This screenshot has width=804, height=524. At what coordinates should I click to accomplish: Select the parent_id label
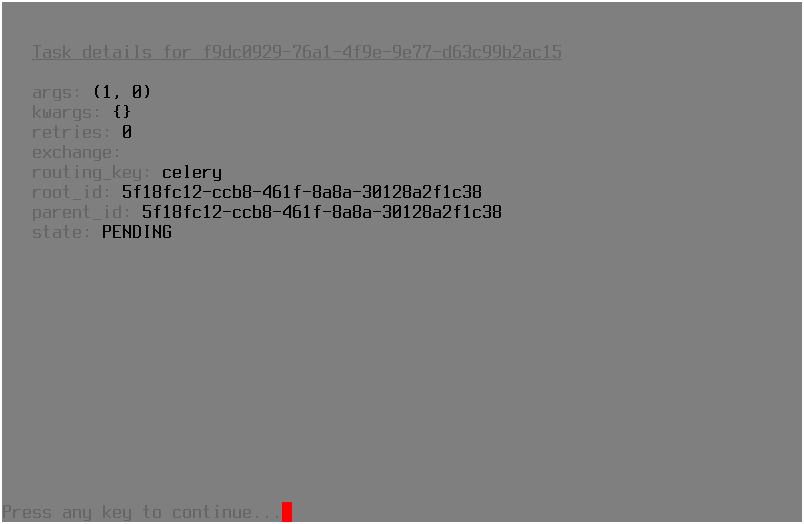click(x=81, y=212)
